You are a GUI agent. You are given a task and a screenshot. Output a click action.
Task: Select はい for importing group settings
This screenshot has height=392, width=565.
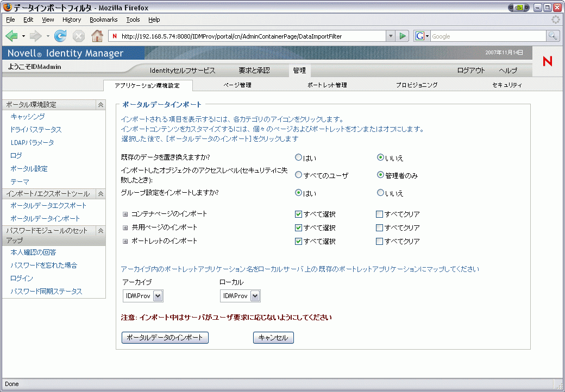click(x=298, y=193)
